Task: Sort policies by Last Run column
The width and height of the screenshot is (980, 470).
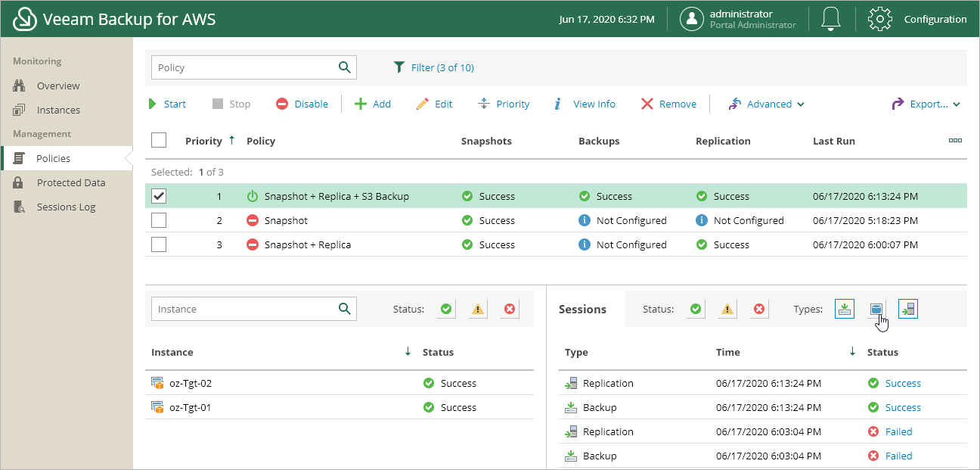Action: coord(834,141)
